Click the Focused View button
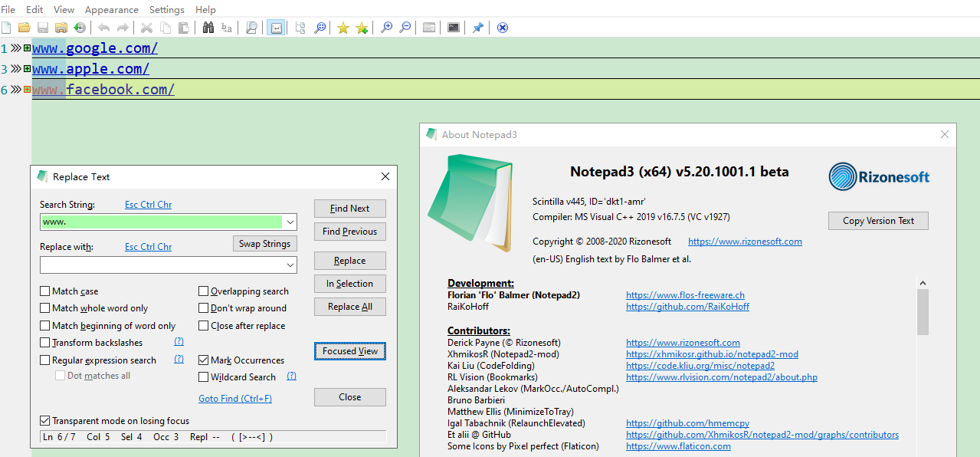 pos(350,351)
